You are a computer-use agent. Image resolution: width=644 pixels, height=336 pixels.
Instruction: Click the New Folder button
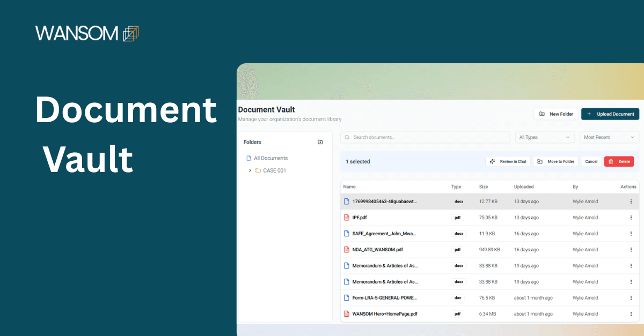tap(556, 114)
